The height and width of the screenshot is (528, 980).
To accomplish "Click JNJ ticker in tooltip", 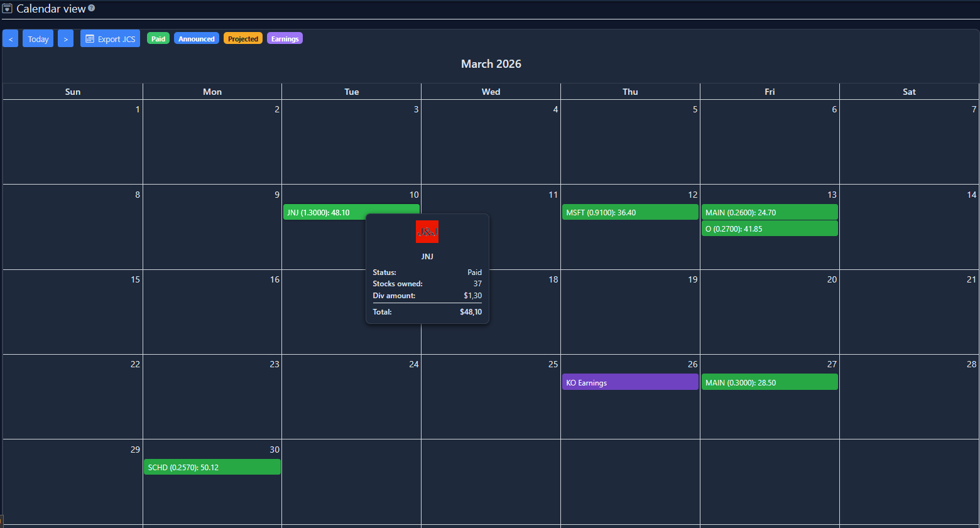I will (427, 256).
